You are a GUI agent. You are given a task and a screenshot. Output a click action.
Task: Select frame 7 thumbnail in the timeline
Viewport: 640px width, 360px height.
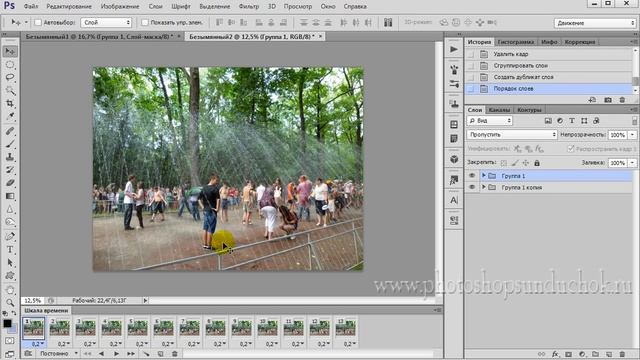click(x=189, y=328)
